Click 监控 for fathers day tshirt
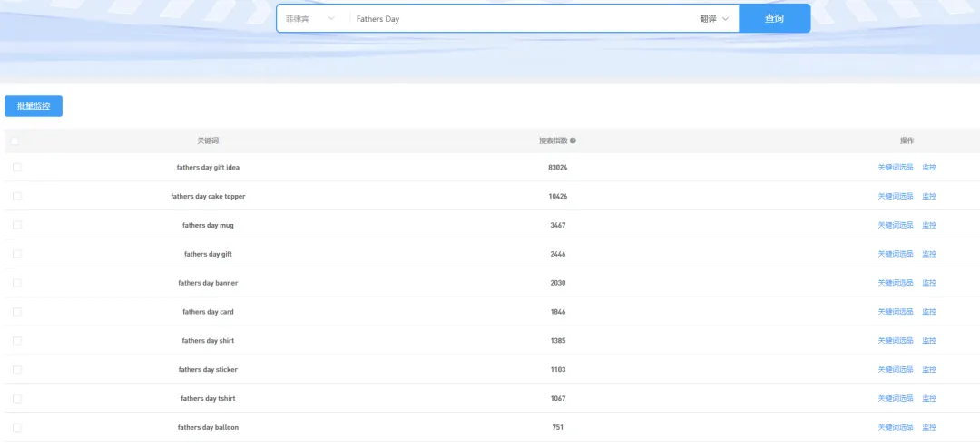 [x=929, y=399]
